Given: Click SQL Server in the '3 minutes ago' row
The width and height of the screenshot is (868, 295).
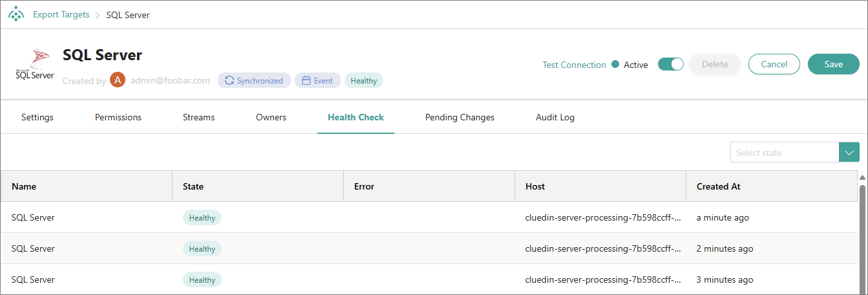Looking at the screenshot, I should [x=33, y=279].
